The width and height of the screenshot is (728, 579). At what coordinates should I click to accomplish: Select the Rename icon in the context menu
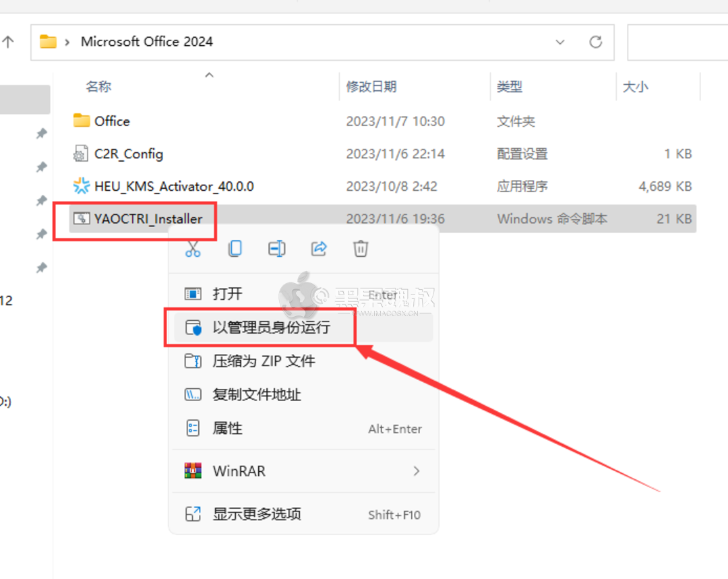276,249
